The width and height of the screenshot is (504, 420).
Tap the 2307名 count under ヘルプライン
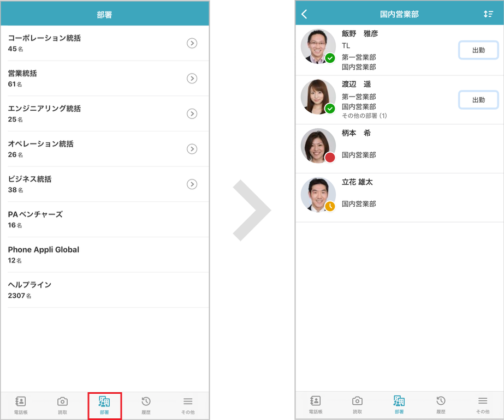pos(20,296)
